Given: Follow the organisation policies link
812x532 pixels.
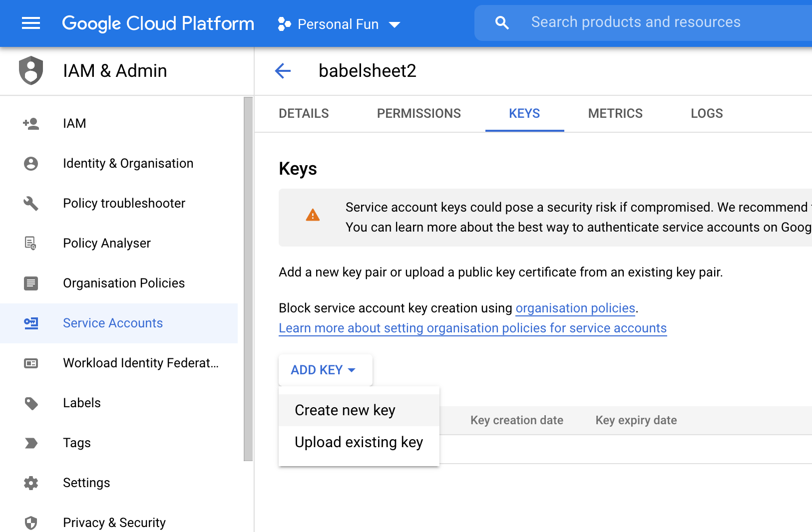Looking at the screenshot, I should pos(575,308).
